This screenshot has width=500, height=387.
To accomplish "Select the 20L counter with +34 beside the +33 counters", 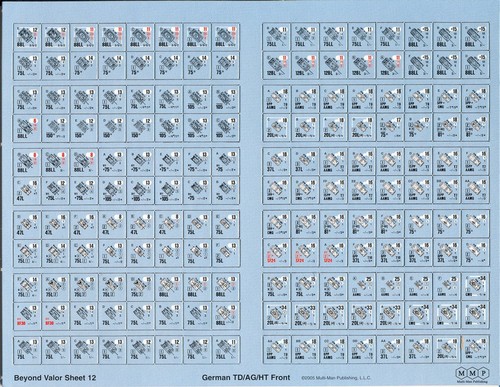I will (277, 315).
